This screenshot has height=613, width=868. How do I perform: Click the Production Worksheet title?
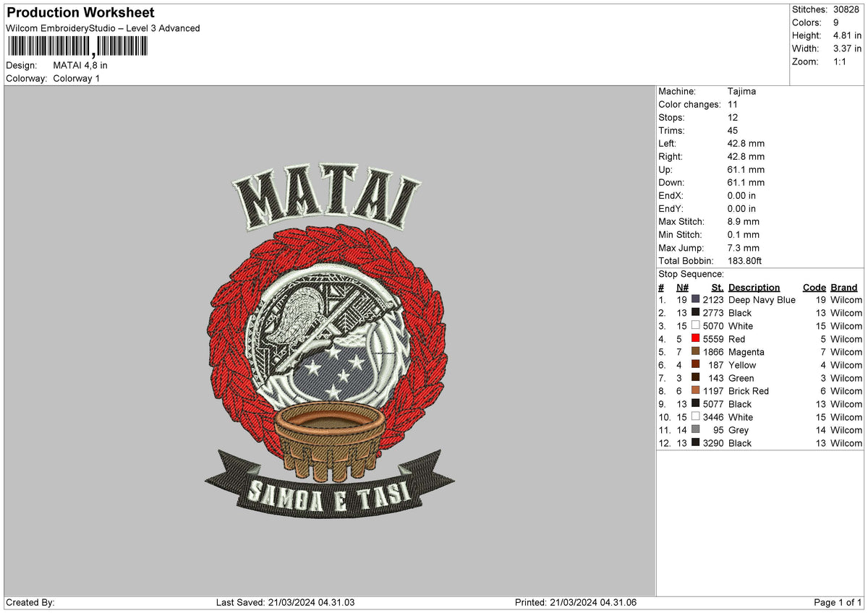(x=80, y=13)
